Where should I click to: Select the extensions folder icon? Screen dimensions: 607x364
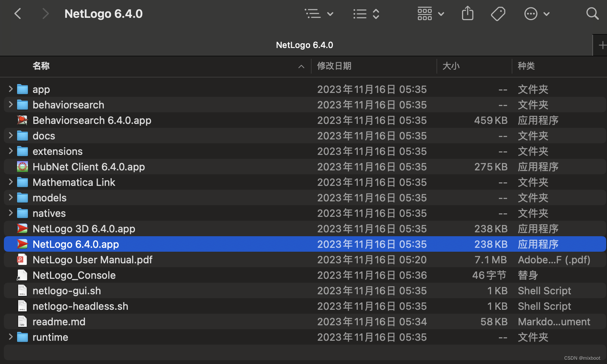[x=22, y=151]
